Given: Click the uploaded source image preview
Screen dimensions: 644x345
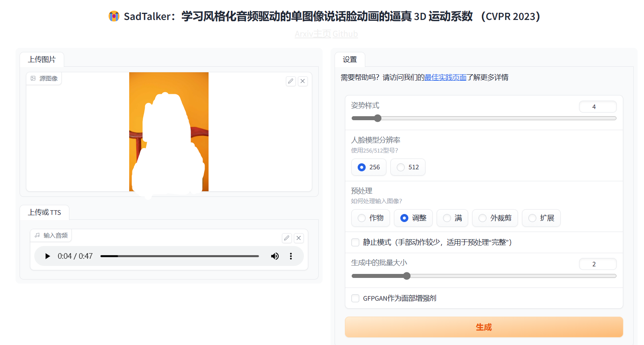Looking at the screenshot, I should point(169,132).
